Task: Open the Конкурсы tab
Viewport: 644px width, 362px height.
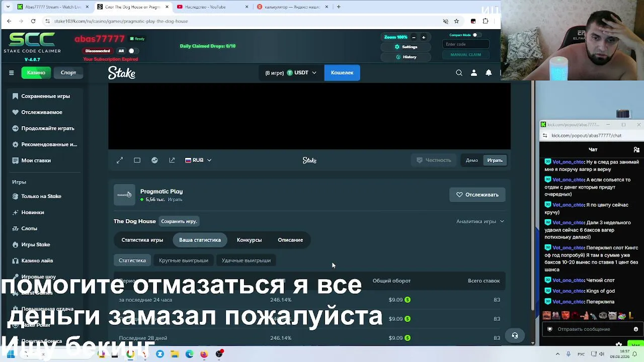Action: [249, 240]
